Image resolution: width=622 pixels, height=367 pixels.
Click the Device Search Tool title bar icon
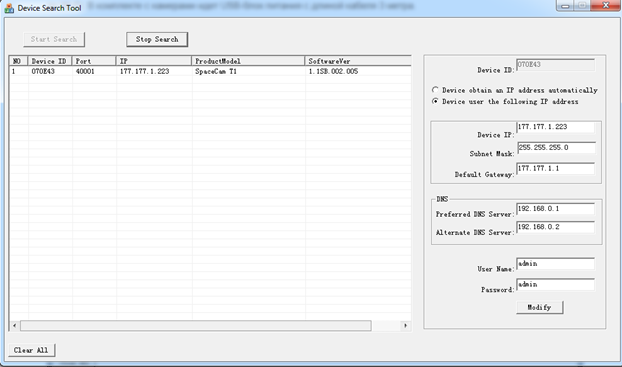[9, 8]
